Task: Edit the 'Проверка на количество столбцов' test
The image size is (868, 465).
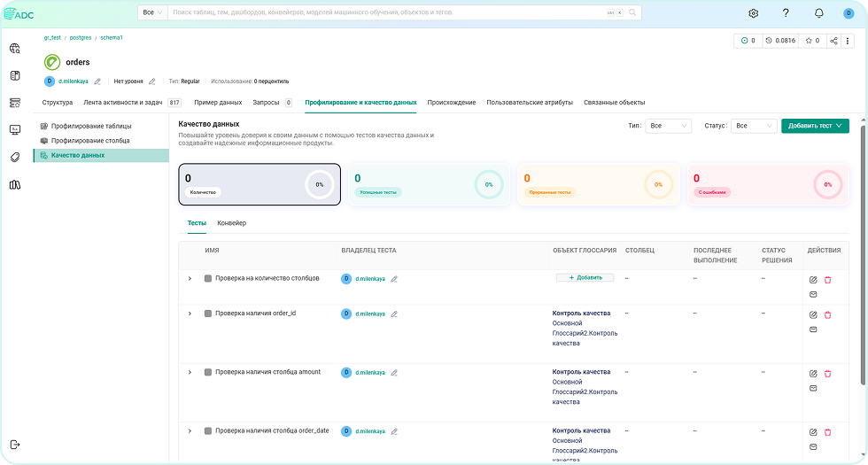Action: (x=813, y=279)
